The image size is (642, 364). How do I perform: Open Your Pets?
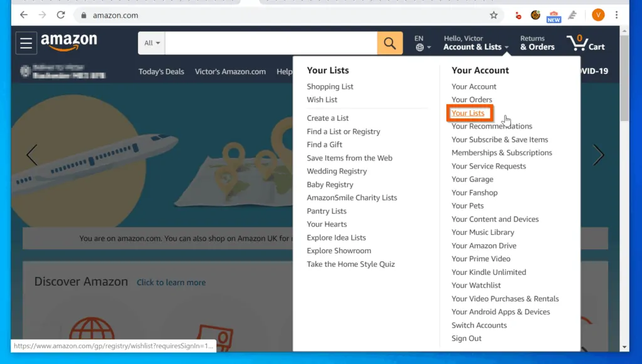point(467,206)
